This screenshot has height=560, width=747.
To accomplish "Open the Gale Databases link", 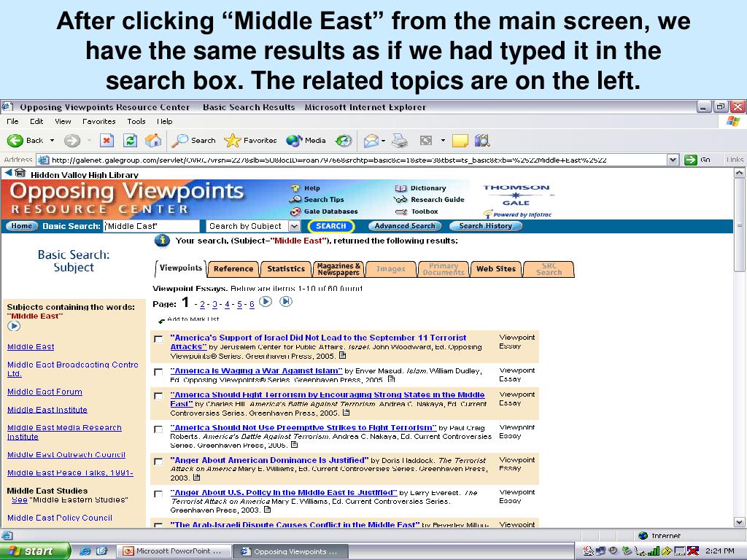I will coord(330,211).
